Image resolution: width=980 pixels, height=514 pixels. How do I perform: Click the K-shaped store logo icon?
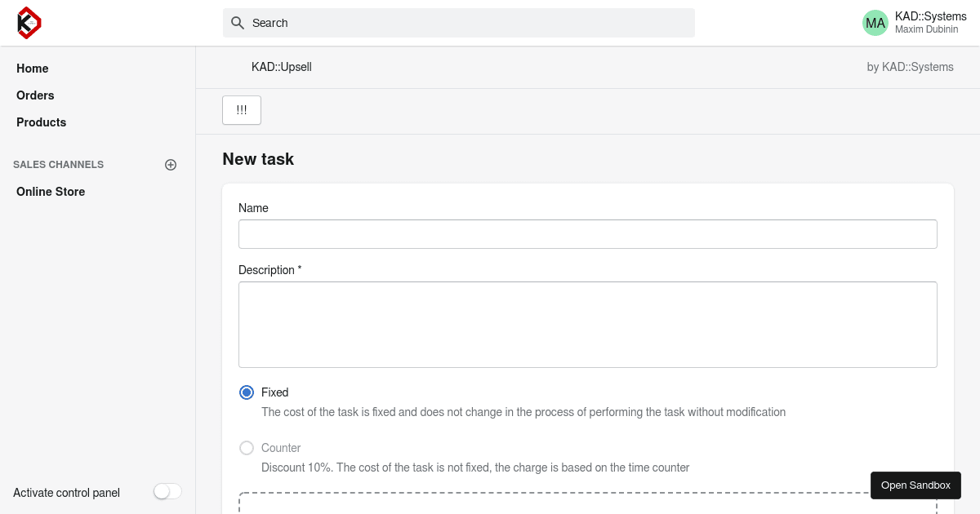(28, 23)
